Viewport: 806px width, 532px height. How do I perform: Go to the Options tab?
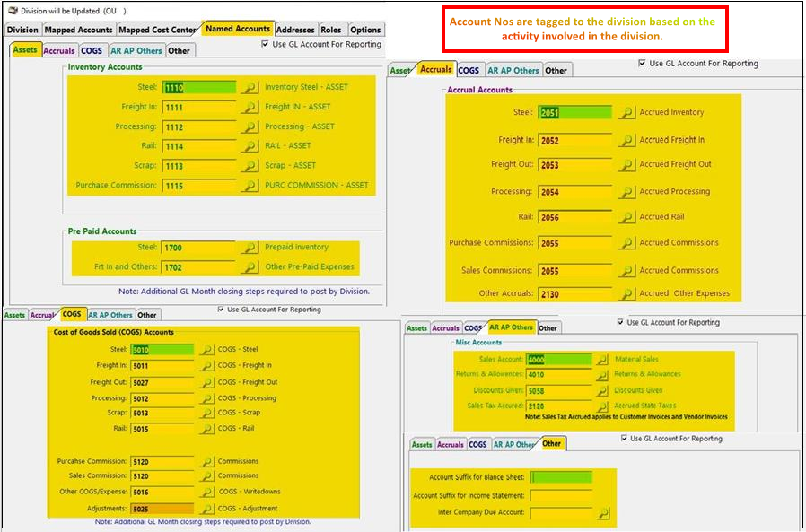(x=365, y=30)
